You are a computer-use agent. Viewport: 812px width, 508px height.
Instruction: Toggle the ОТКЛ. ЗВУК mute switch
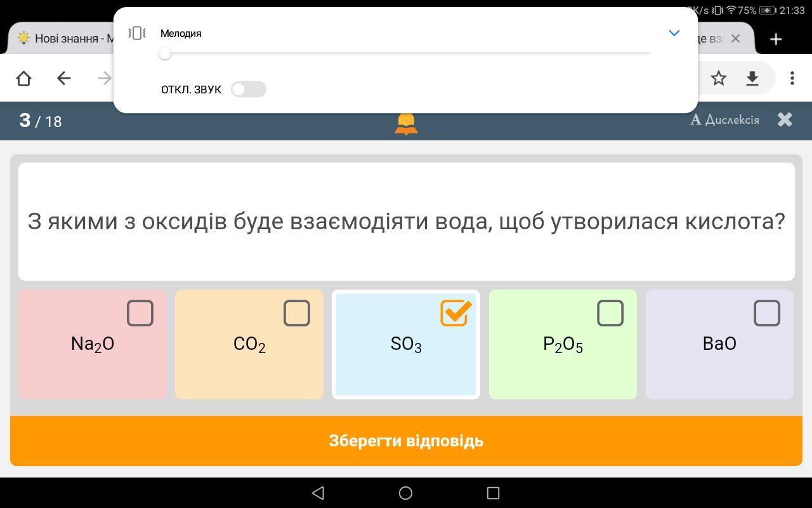248,90
